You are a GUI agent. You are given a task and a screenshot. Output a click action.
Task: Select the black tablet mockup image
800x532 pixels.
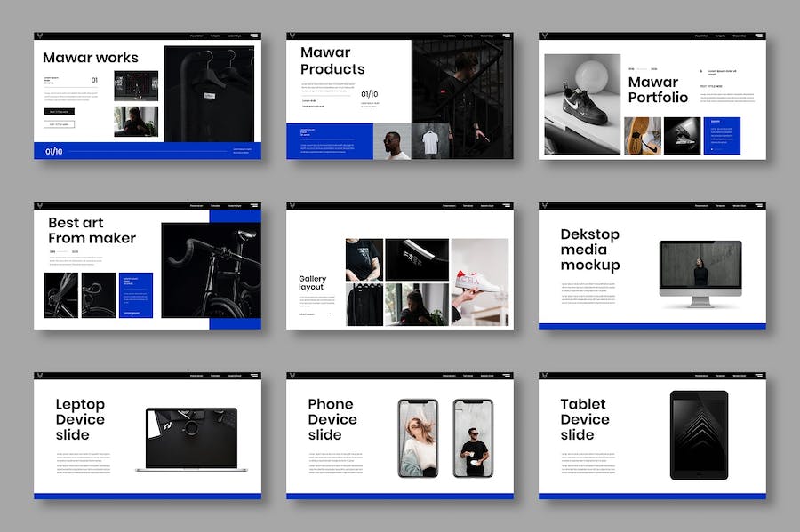(699, 434)
